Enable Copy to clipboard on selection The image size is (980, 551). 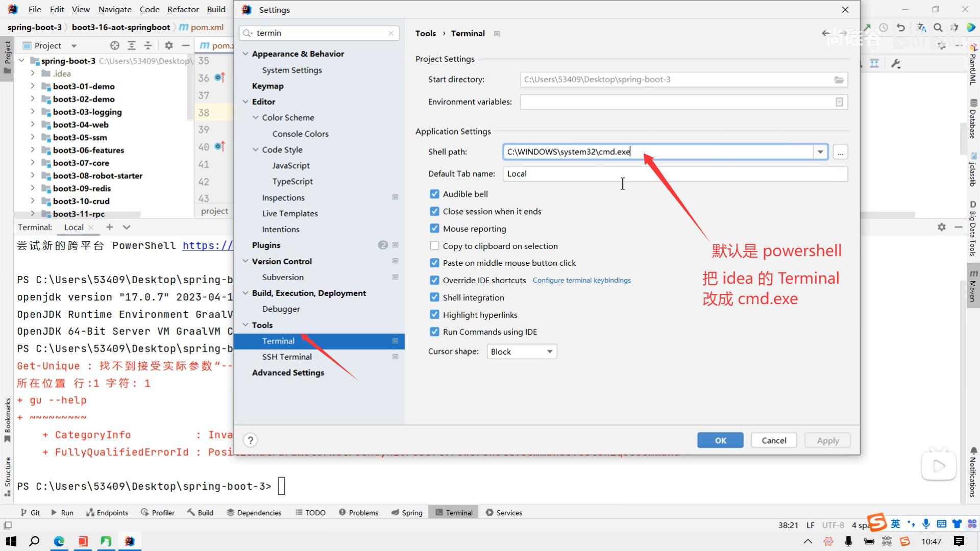coord(434,246)
